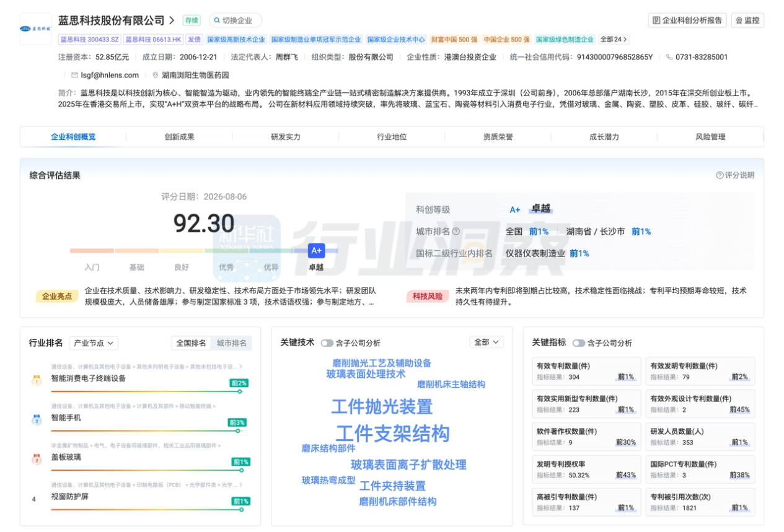Click the gold medal icon for 智能消费电子终端设备

point(37,381)
